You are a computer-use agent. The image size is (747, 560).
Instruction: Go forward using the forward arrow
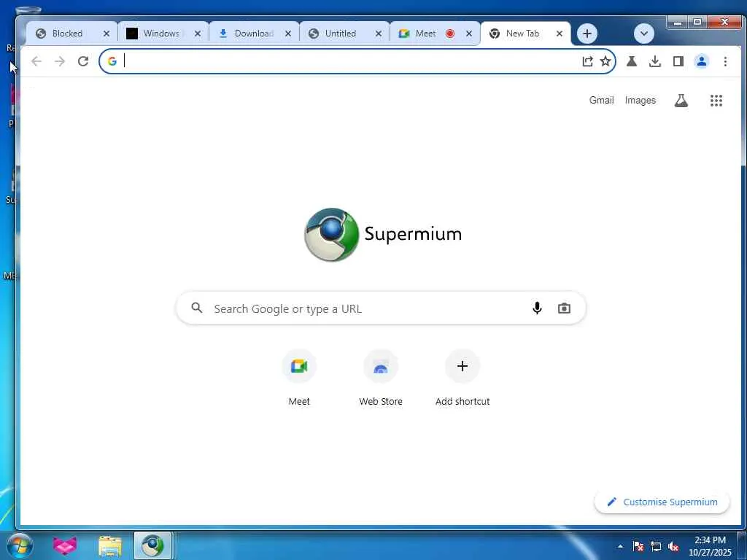click(60, 61)
